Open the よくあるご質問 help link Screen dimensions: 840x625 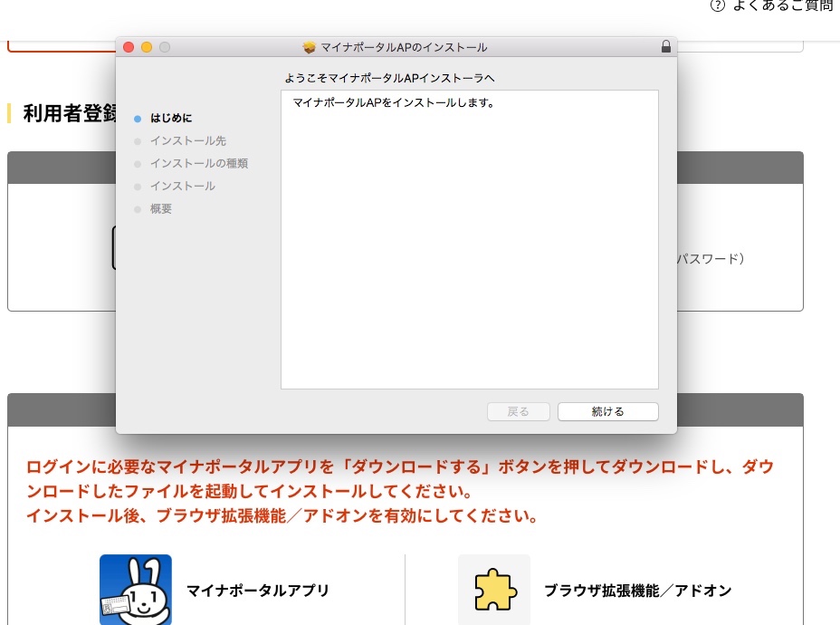tap(783, 5)
